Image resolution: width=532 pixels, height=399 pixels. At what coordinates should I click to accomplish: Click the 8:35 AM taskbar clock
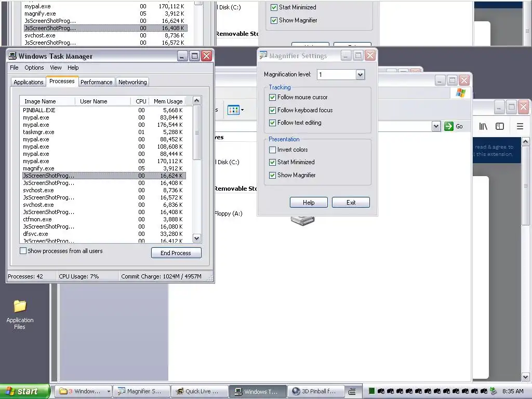click(x=513, y=391)
